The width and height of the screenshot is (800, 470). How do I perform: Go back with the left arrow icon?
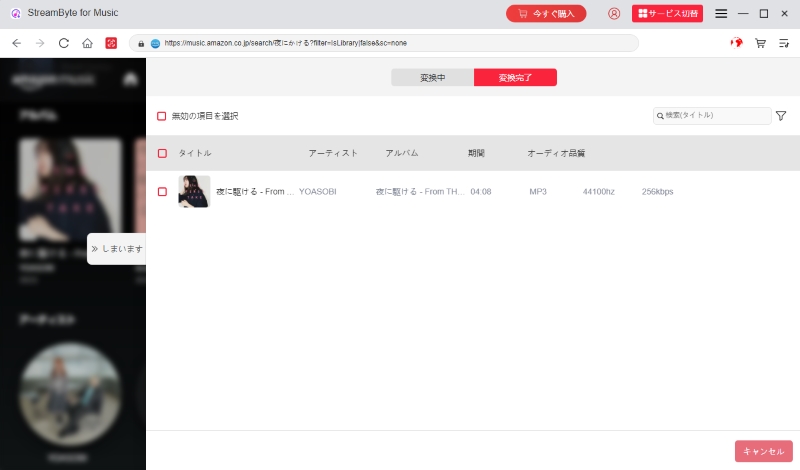click(x=16, y=43)
